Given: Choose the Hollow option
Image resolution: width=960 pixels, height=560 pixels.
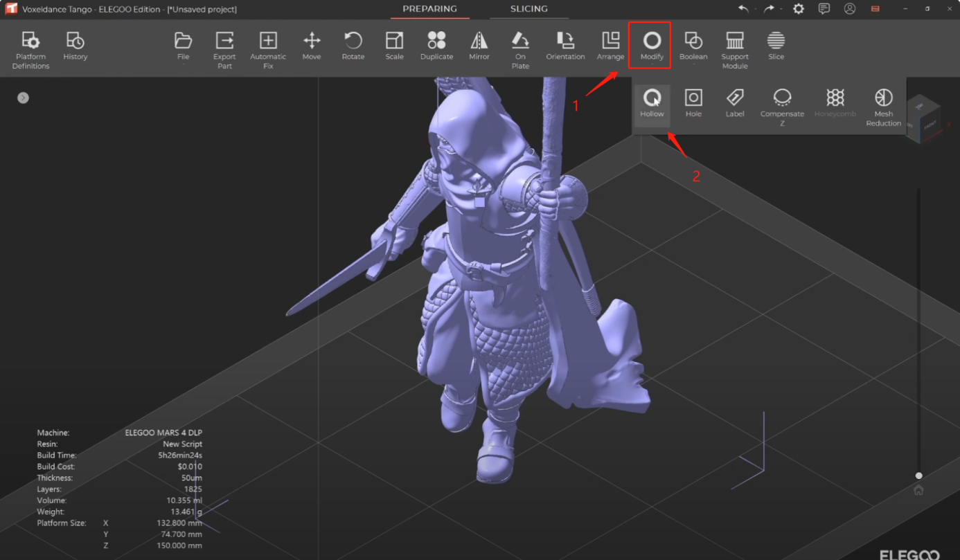Looking at the screenshot, I should 652,104.
